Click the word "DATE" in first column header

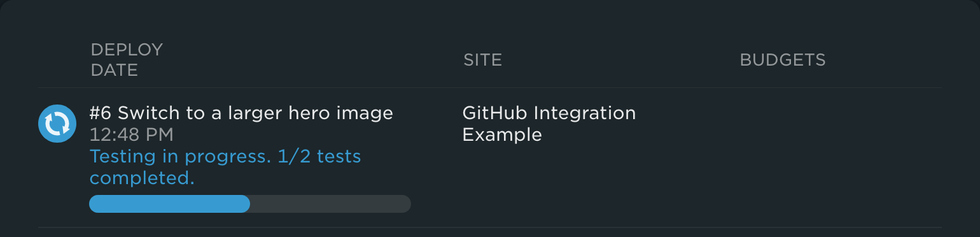[x=115, y=70]
